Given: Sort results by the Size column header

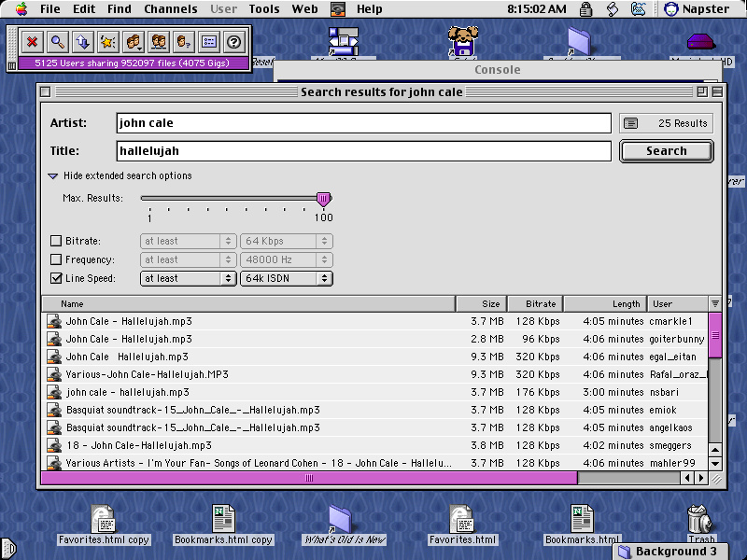Looking at the screenshot, I should pos(481,304).
